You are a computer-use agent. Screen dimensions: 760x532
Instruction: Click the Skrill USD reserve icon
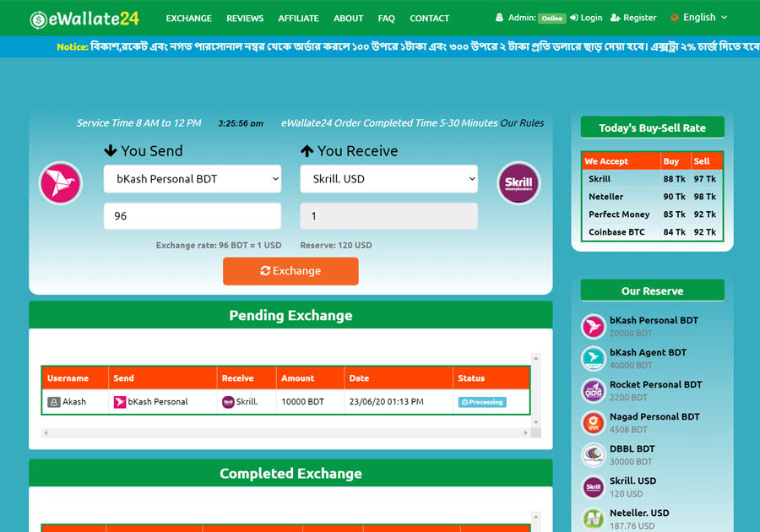pos(594,486)
